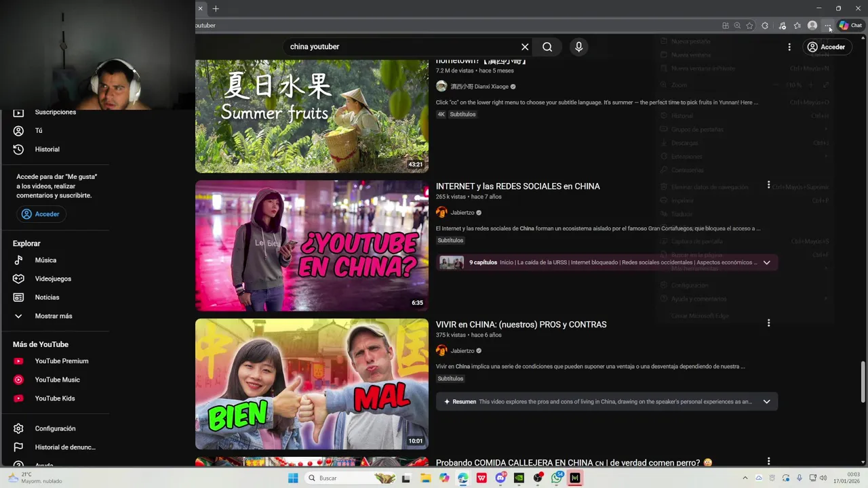Open the video titled INTERNET y las REDES SOCIALES en CHINA
This screenshot has width=868, height=488.
[518, 186]
